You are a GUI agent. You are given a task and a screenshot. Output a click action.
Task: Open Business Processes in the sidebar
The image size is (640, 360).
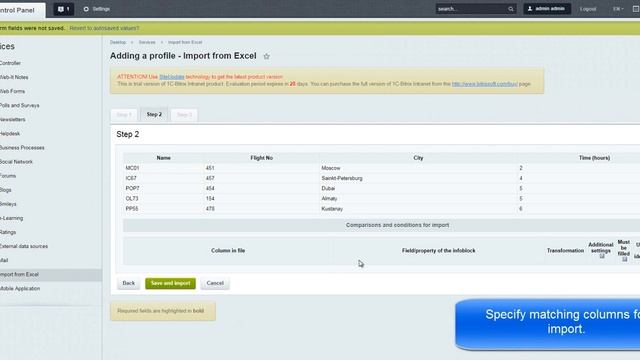tap(22, 148)
